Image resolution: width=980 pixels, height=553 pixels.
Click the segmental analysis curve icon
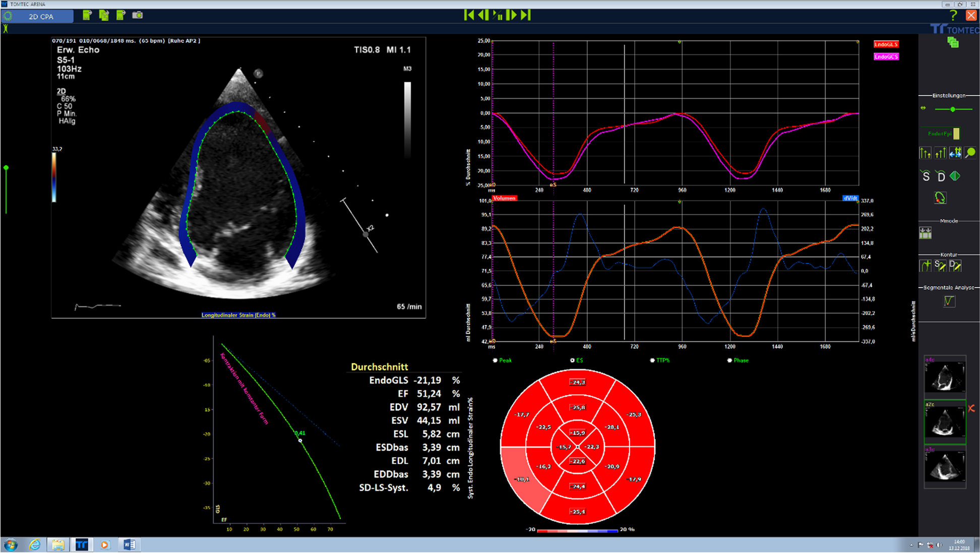pos(949,301)
